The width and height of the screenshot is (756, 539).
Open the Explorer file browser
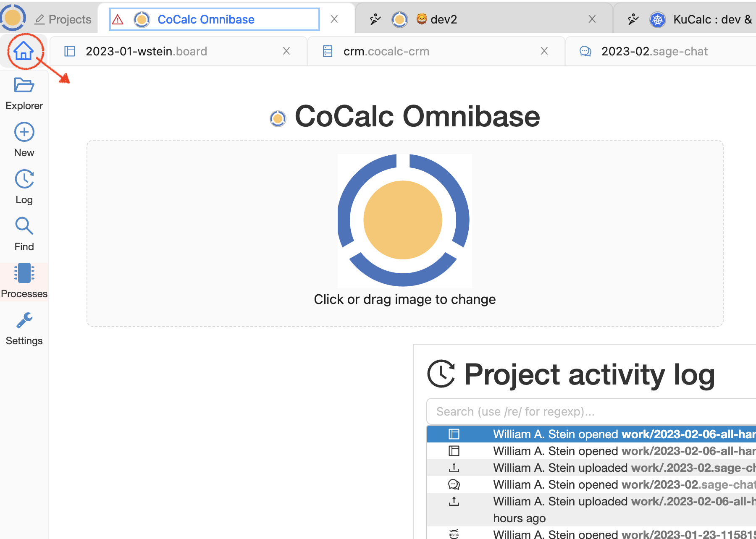click(x=24, y=93)
